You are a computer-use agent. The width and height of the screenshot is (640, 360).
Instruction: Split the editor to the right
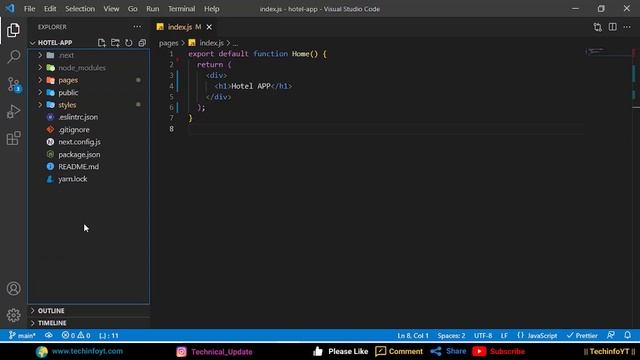(613, 27)
